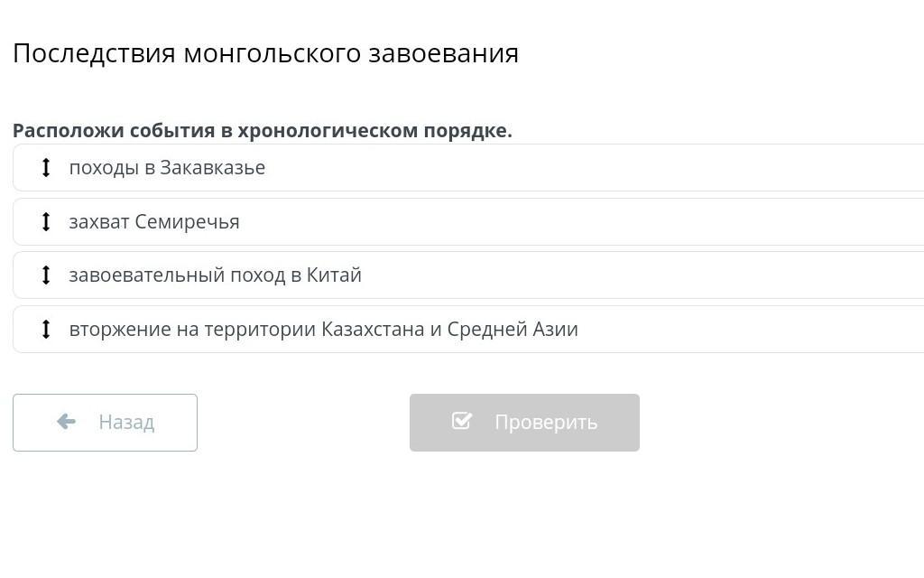
Task: Click the instruction Расположи события в хронологическом порядке
Action: pyautogui.click(x=263, y=130)
